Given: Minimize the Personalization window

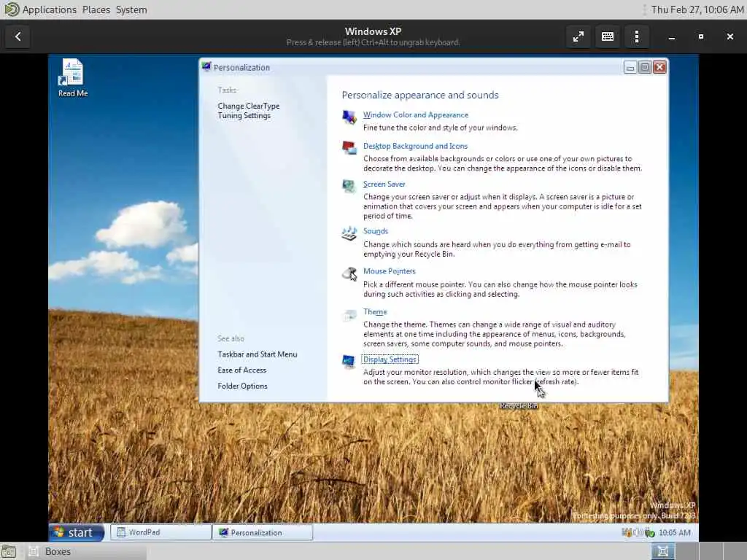Looking at the screenshot, I should click(630, 68).
